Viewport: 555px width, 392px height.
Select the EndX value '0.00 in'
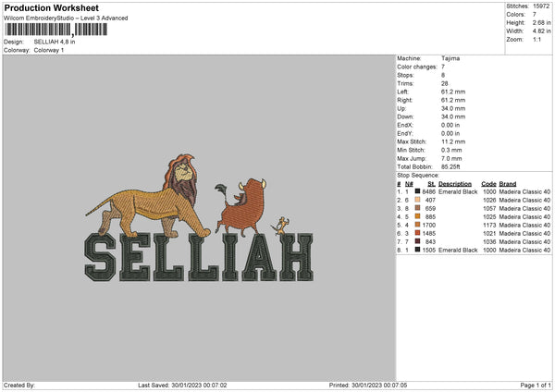[450, 125]
